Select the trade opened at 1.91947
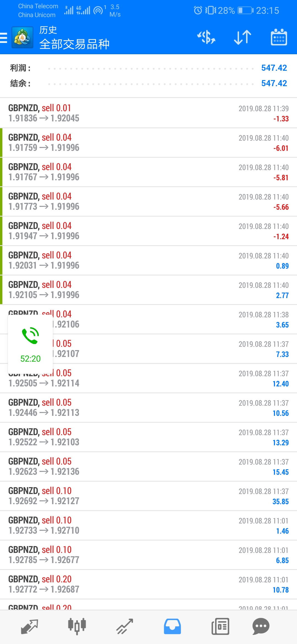The image size is (297, 644). pos(148,231)
